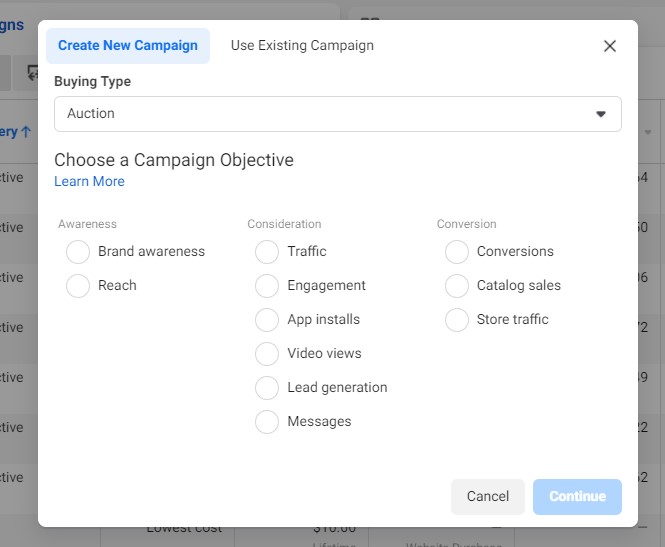Choose the Engagement objective

click(267, 286)
